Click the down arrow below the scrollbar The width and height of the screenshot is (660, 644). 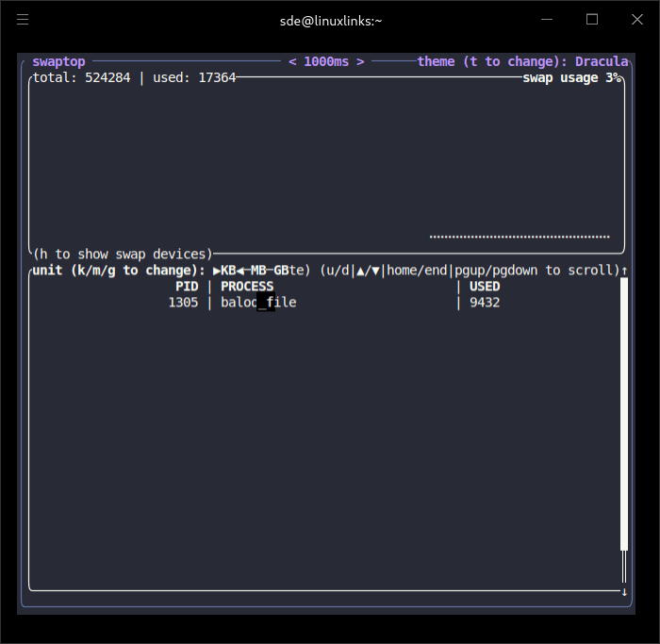point(624,592)
